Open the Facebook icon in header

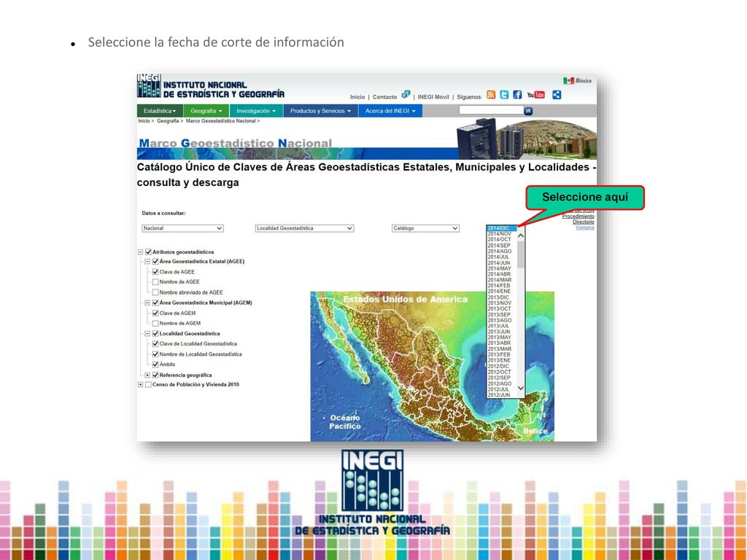pos(517,95)
